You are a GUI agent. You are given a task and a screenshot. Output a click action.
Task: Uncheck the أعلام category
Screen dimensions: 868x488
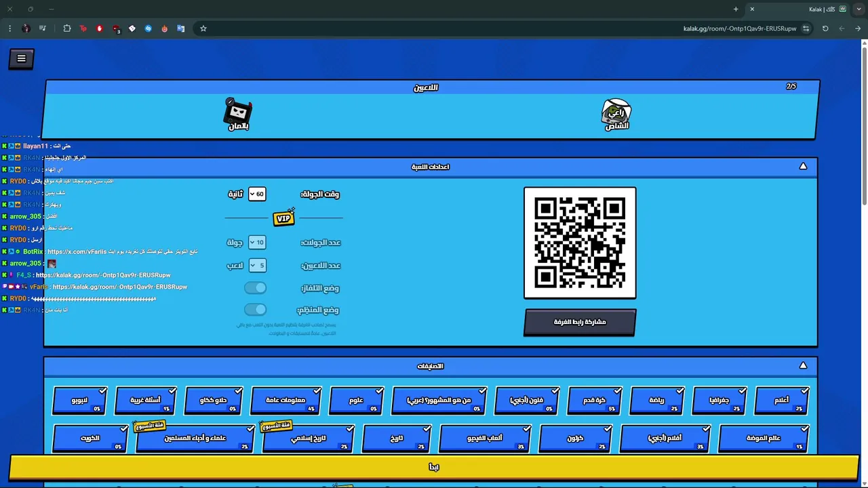pos(782,401)
